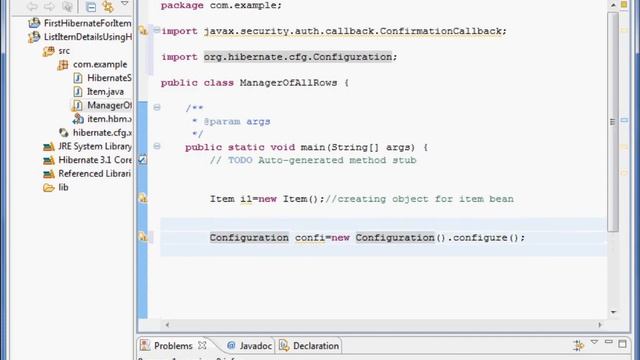Click warning marker on Configuration confi line
Image resolution: width=640 pixels, height=360 pixels.
[143, 237]
